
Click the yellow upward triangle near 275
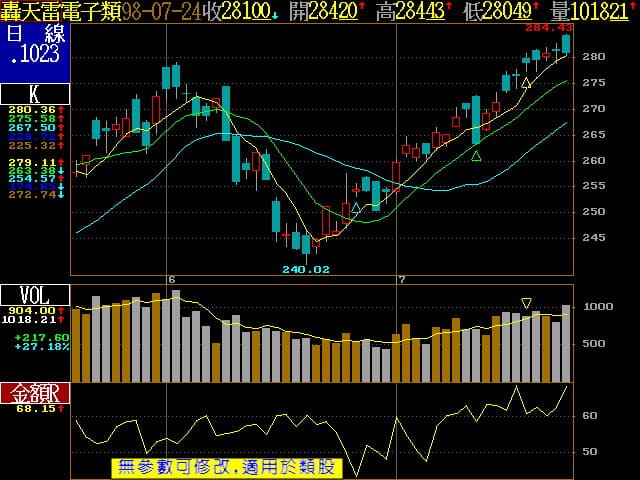click(526, 83)
